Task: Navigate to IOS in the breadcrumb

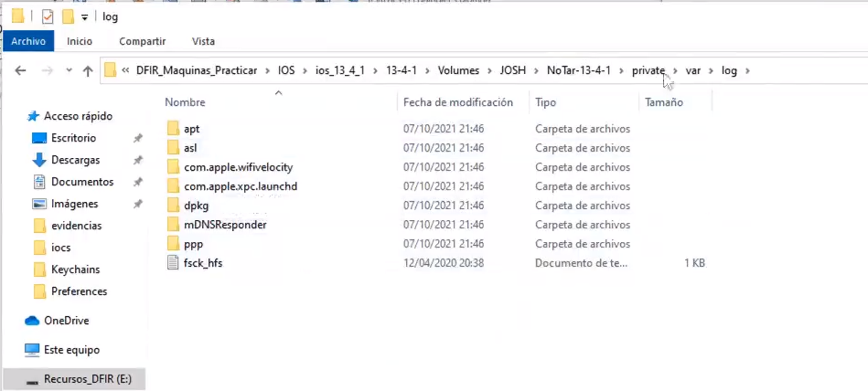Action: 286,70
